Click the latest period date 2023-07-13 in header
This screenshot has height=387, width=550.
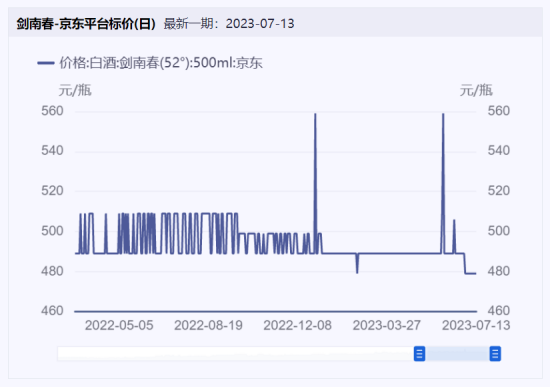(x=260, y=24)
